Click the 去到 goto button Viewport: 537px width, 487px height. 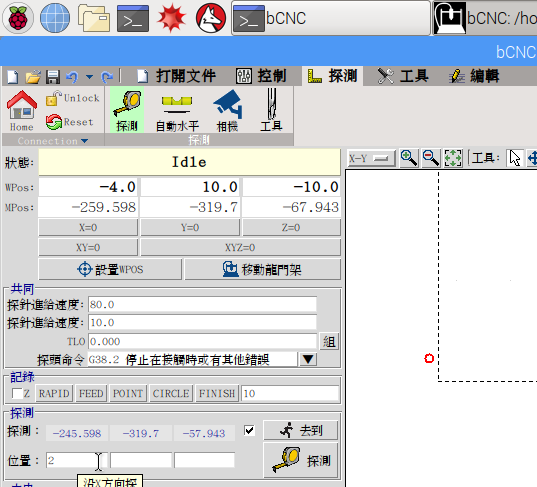point(301,430)
